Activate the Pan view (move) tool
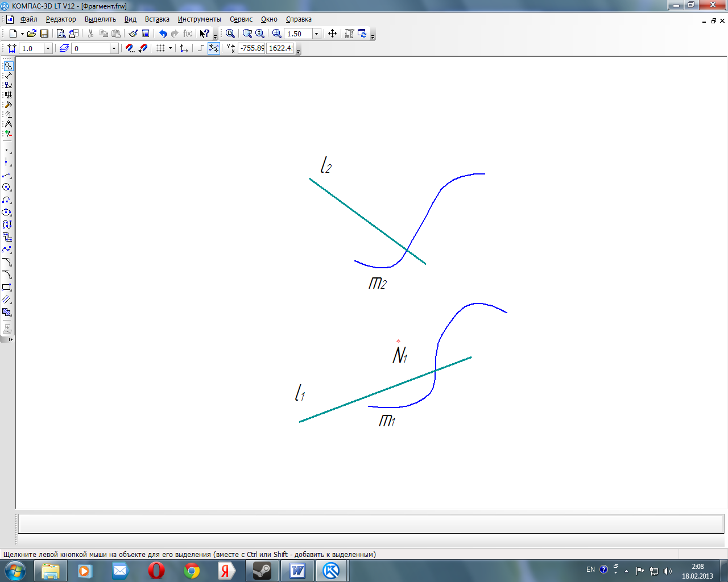 [x=333, y=34]
